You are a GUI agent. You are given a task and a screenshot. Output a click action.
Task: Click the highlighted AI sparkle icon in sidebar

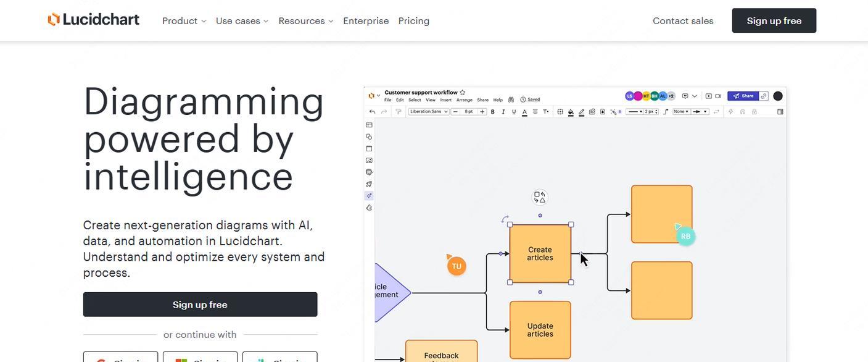pos(369,196)
